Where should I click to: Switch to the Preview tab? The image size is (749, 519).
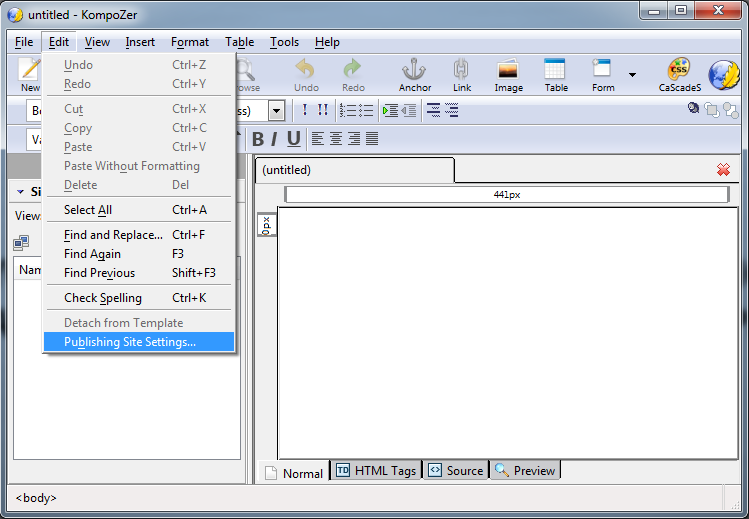click(x=525, y=471)
